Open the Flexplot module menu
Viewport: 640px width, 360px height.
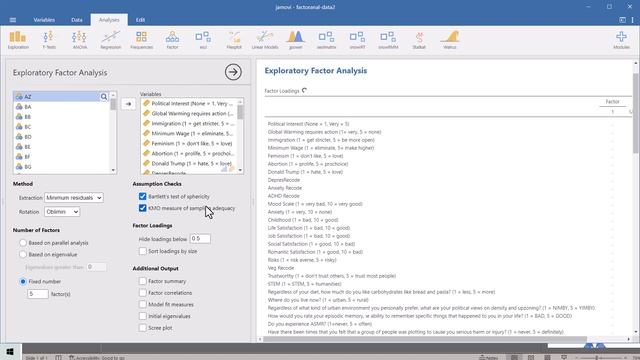coord(234,40)
